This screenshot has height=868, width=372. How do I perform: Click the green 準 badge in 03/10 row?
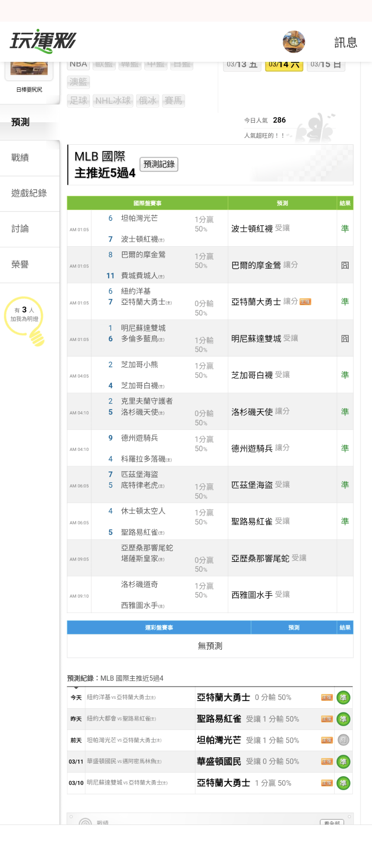(x=343, y=783)
